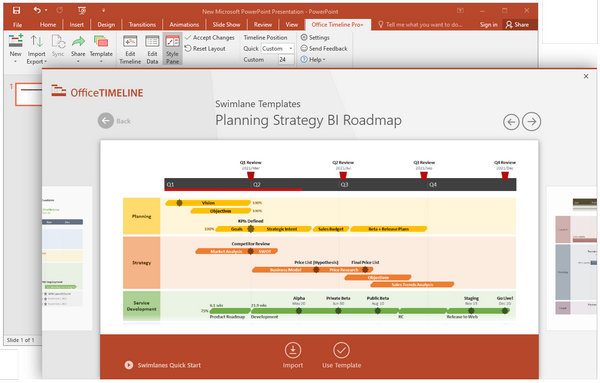Open Send Feedback
The image size is (600, 383).
tap(324, 49)
